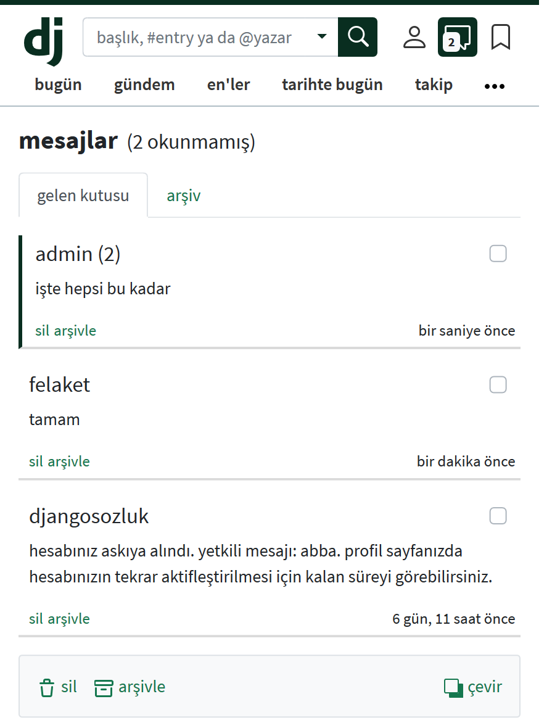Click the magnifying glass search button

click(x=358, y=37)
